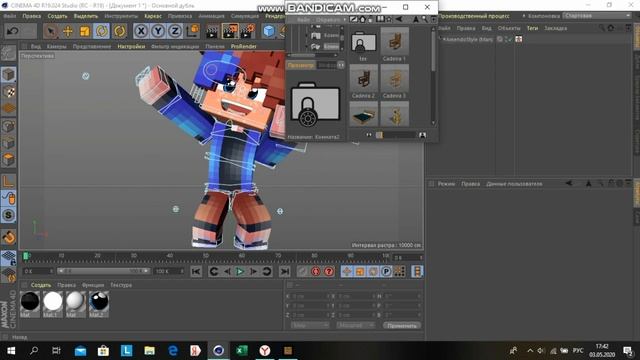The image size is (640, 360).
Task: Open the Каркас menu
Action: [153, 16]
